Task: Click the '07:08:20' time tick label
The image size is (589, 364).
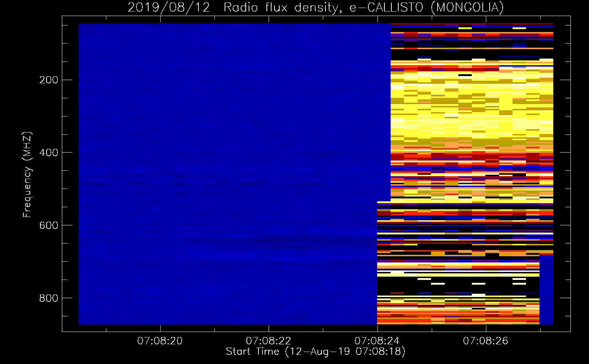Action: pyautogui.click(x=160, y=341)
